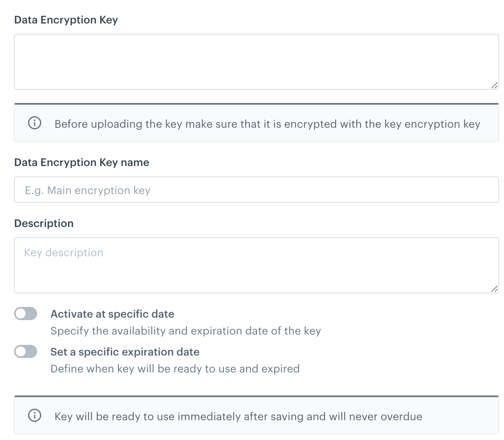The image size is (504, 440).
Task: Click the Data Encryption Key name label
Action: [82, 162]
